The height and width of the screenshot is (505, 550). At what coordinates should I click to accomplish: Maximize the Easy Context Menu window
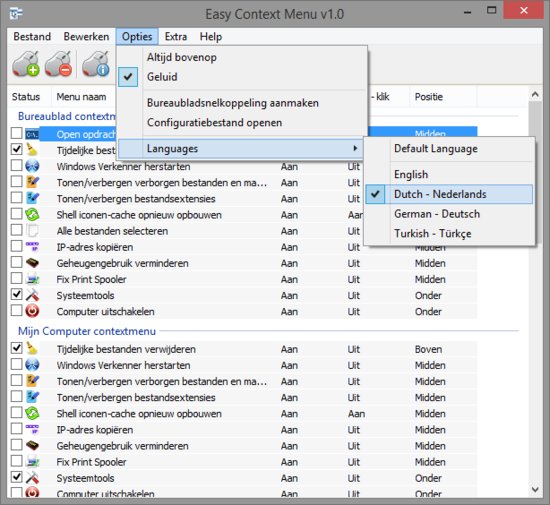click(492, 11)
